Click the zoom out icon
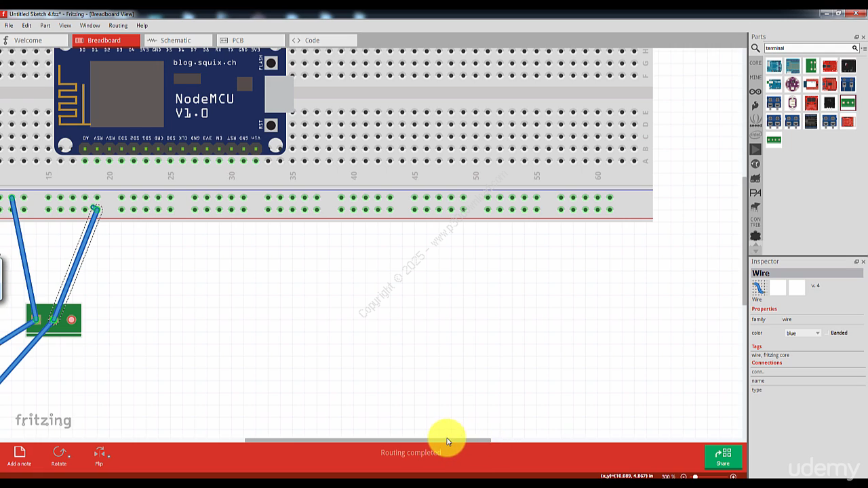The width and height of the screenshot is (868, 488). (x=684, y=476)
